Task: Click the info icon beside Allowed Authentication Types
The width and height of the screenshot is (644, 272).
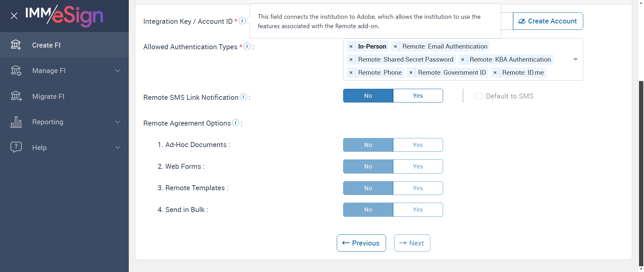Action: (247, 46)
